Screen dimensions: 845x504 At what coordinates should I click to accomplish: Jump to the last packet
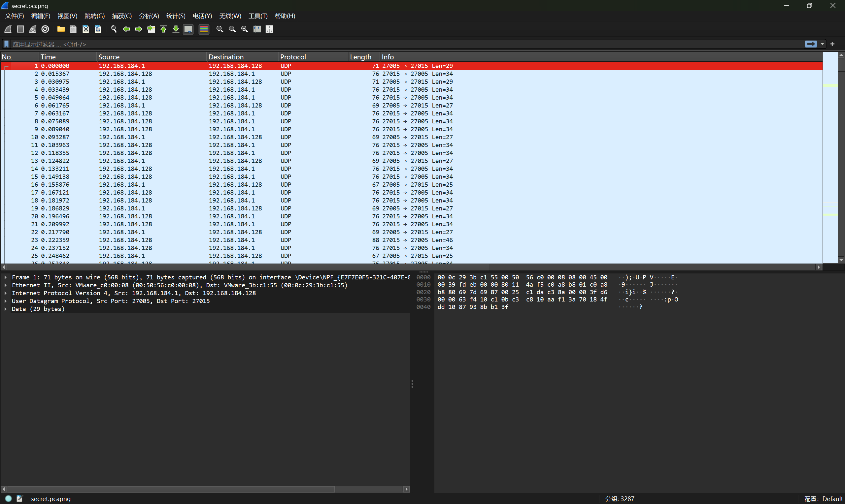click(x=176, y=29)
